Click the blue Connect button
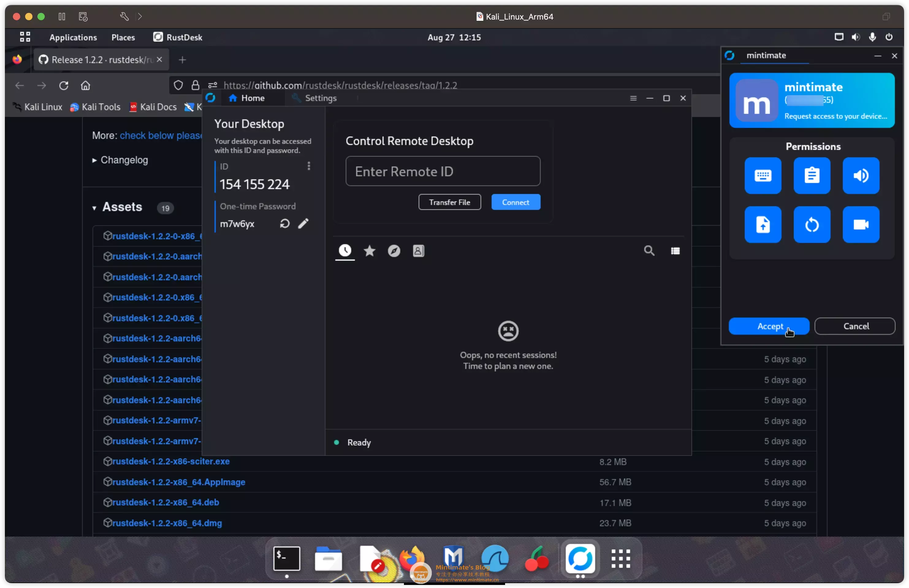The width and height of the screenshot is (909, 588). click(515, 202)
